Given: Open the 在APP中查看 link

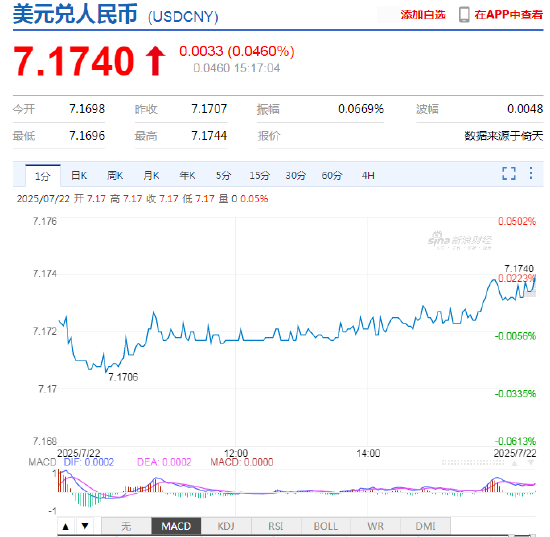Looking at the screenshot, I should (x=509, y=15).
